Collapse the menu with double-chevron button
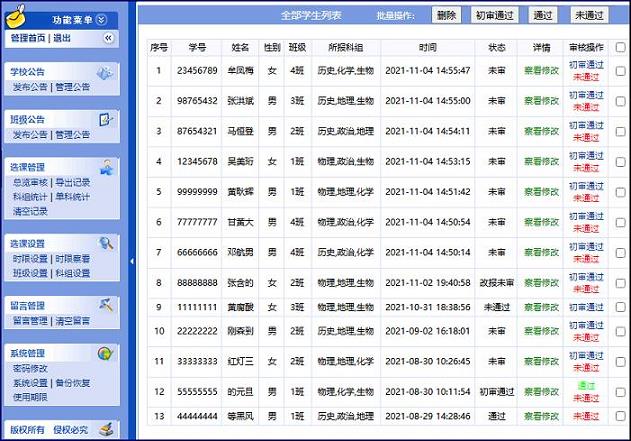This screenshot has width=631, height=441. 109,38
